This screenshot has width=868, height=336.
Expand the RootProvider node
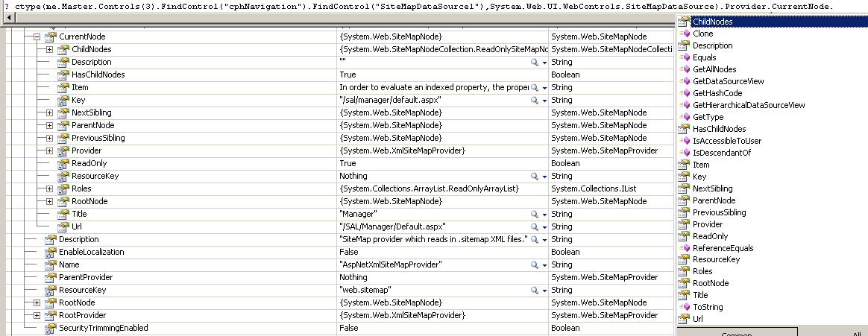[37, 315]
